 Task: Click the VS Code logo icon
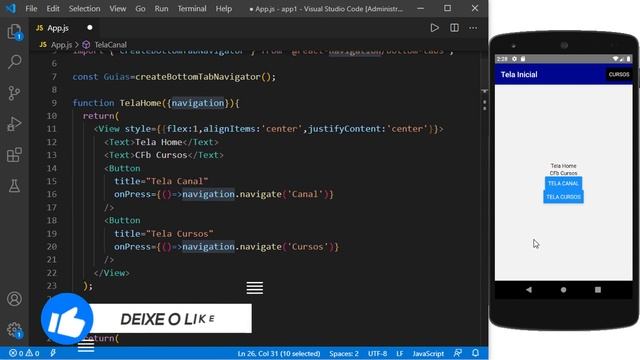(11, 8)
